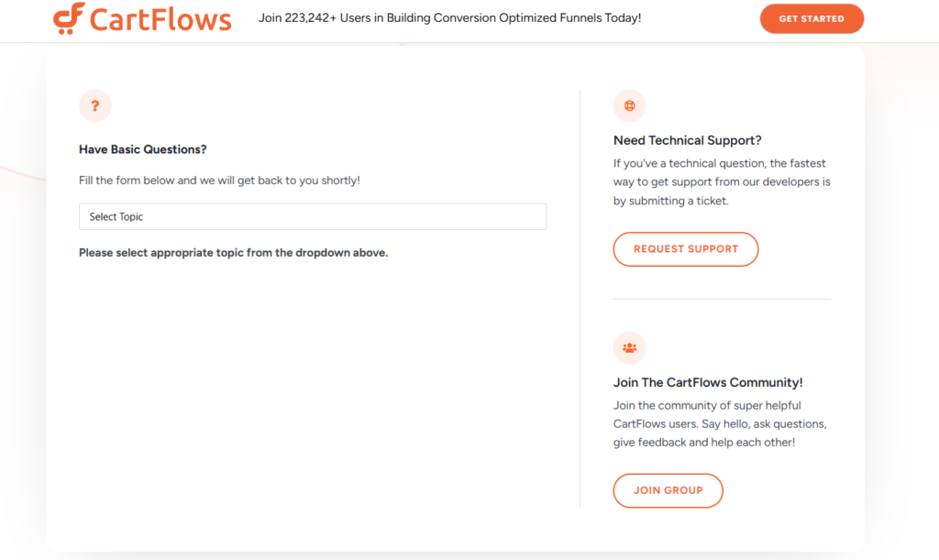Hit the Join Group button
Viewport: 939px width, 560px height.
[x=668, y=490]
